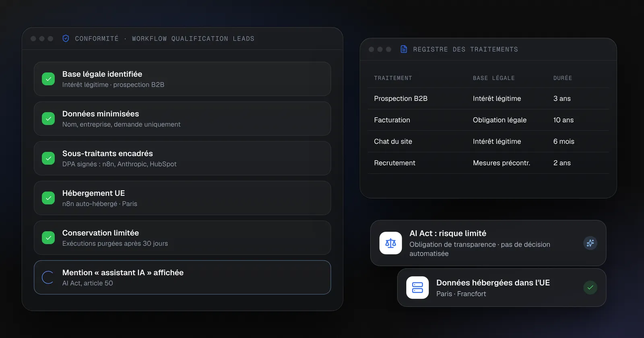Click the Base légale column header

click(x=494, y=78)
